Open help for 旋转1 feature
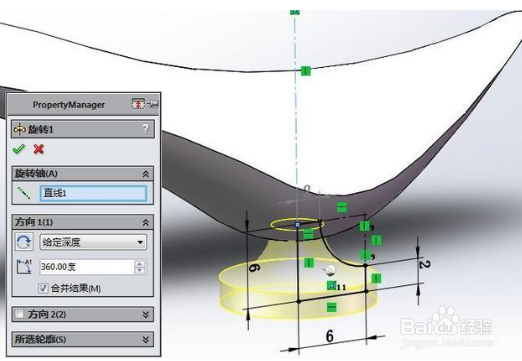The image size is (522, 361). coord(145,128)
